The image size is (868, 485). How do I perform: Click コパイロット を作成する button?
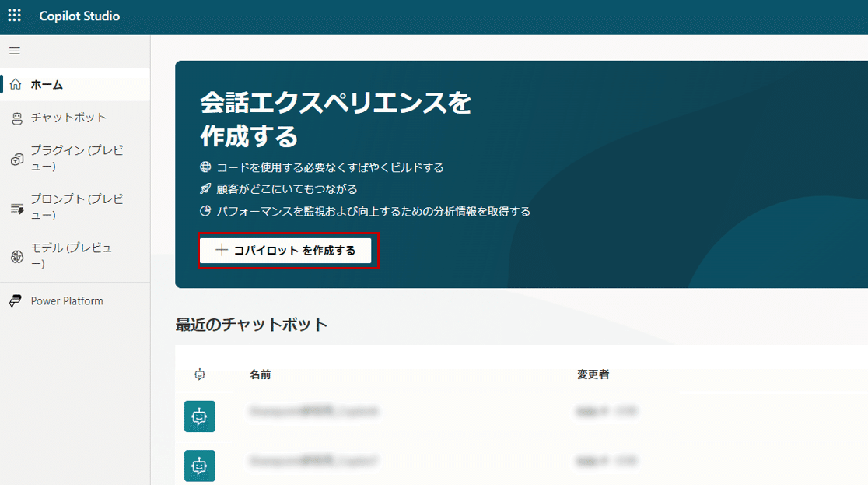point(285,251)
